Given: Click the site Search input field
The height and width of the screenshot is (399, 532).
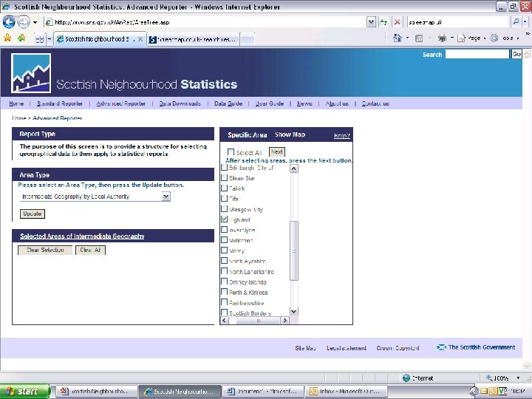Looking at the screenshot, I should 477,54.
